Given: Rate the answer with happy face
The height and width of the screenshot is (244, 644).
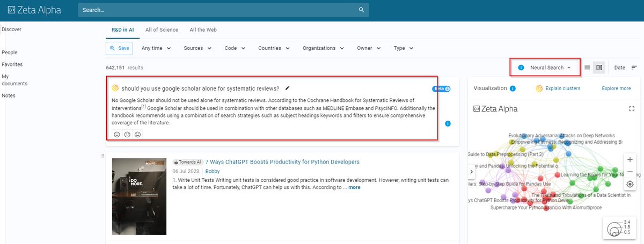Looking at the screenshot, I should coord(137,134).
